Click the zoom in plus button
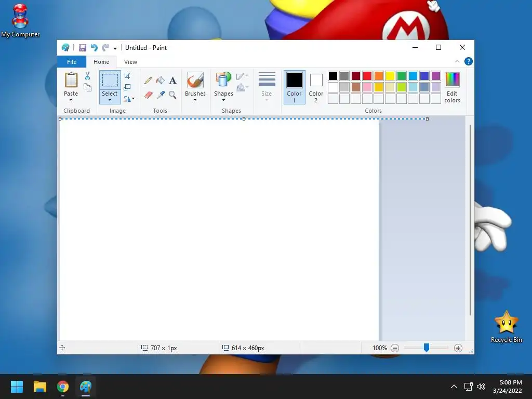This screenshot has height=399, width=532. 458,348
